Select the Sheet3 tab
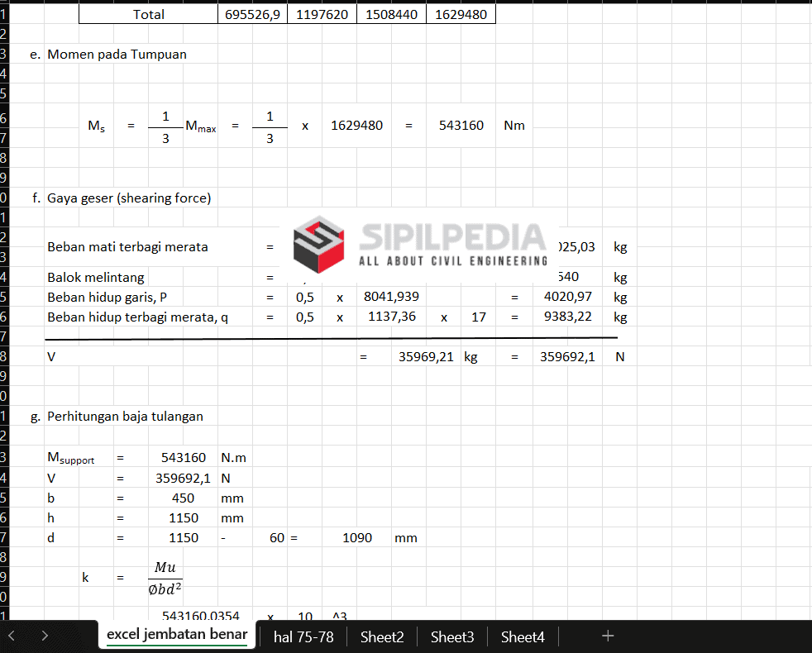Image resolution: width=812 pixels, height=653 pixels. (x=452, y=636)
